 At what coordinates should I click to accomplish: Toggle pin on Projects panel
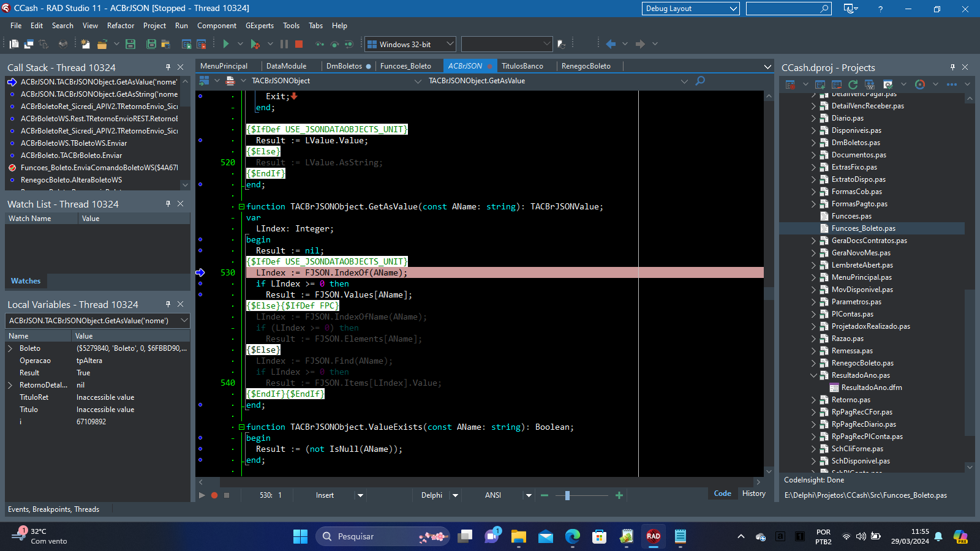pyautogui.click(x=952, y=67)
